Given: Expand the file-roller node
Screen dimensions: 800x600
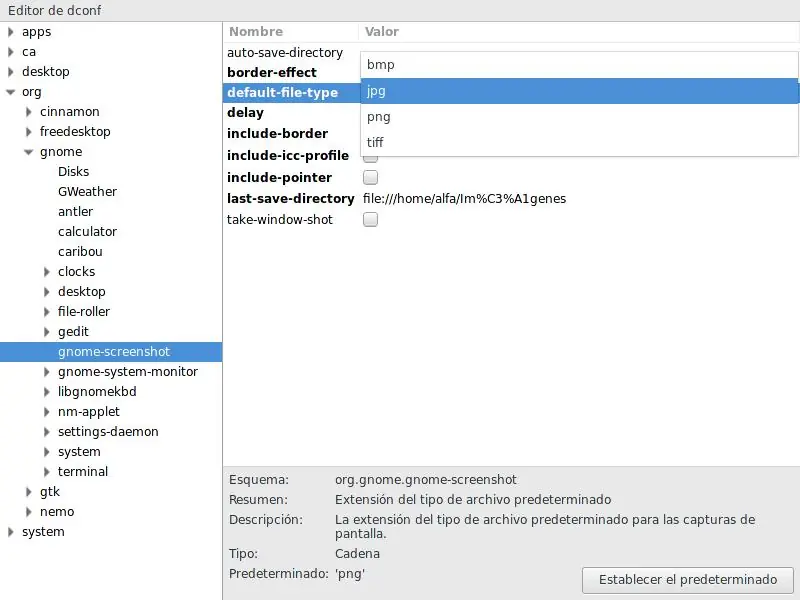Looking at the screenshot, I should click(46, 312).
